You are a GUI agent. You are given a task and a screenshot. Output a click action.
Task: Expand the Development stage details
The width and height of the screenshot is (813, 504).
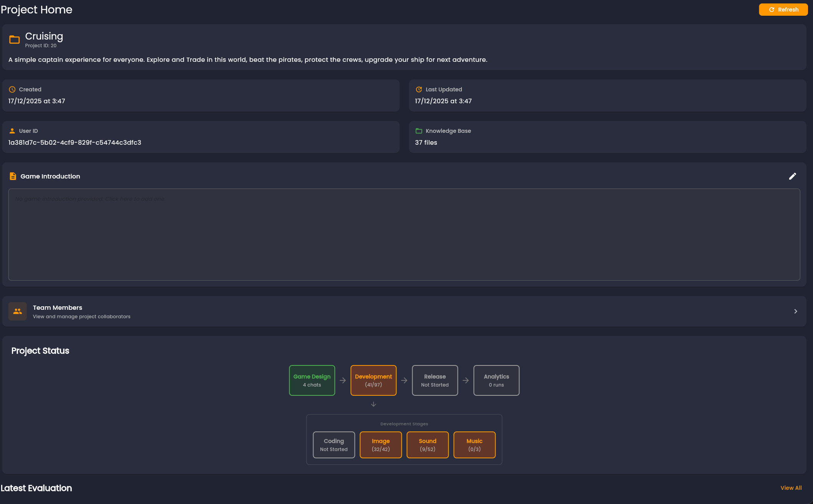[373, 380]
